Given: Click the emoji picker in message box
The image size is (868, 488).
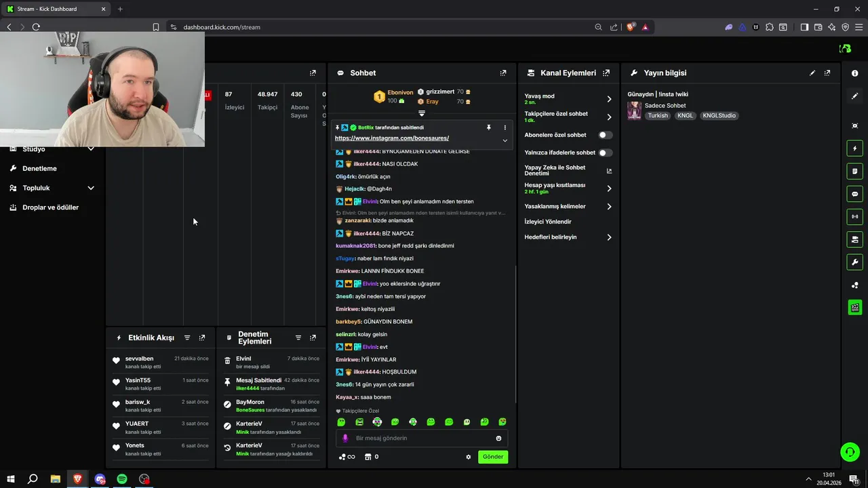Looking at the screenshot, I should coord(498,439).
